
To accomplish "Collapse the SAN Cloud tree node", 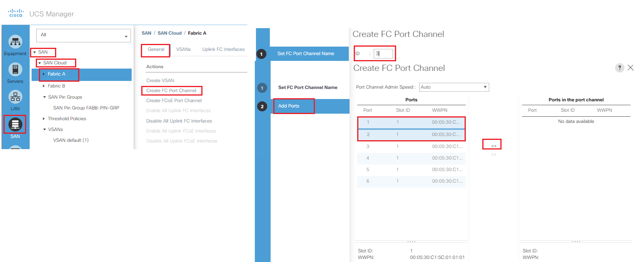I will click(x=39, y=63).
